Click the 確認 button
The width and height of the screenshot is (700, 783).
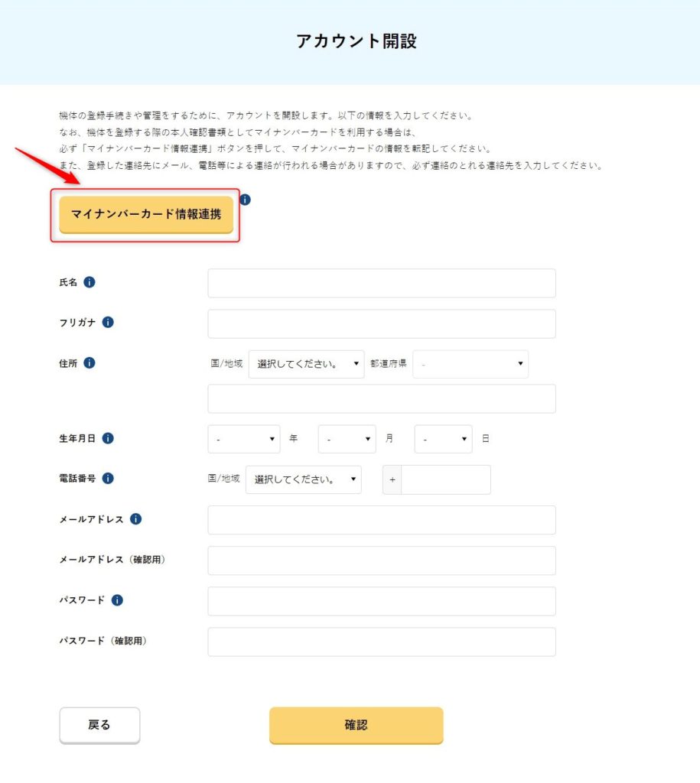[x=357, y=725]
